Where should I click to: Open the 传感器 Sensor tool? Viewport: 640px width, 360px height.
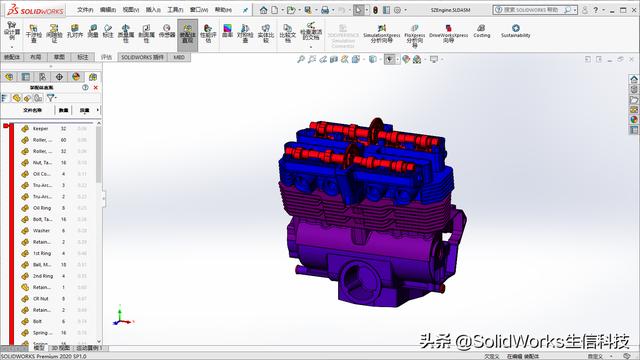[x=167, y=31]
